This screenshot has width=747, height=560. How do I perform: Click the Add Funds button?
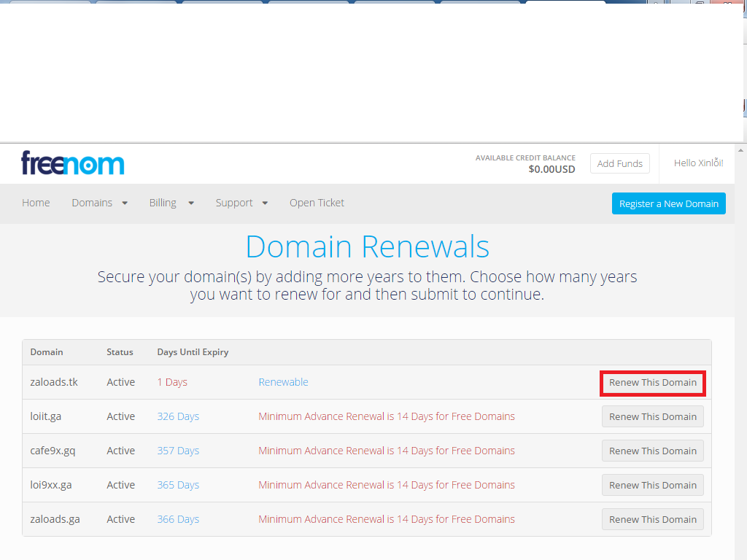click(x=619, y=163)
